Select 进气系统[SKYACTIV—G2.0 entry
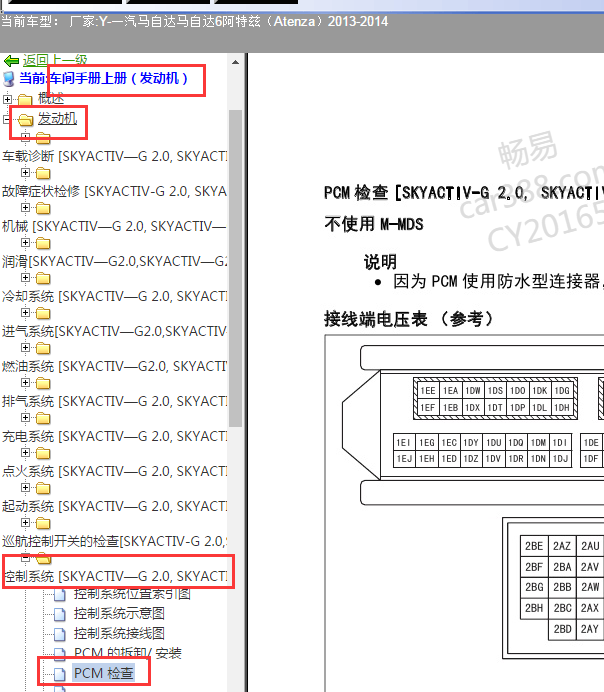604x692 pixels. click(115, 331)
